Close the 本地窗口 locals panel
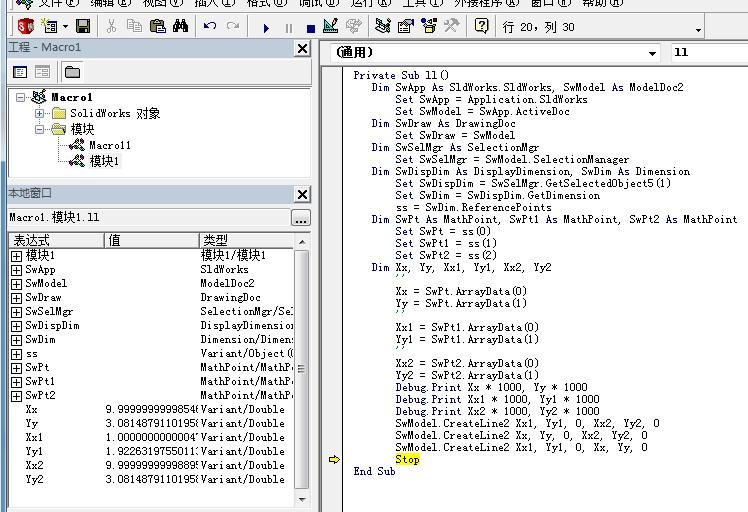 point(302,194)
